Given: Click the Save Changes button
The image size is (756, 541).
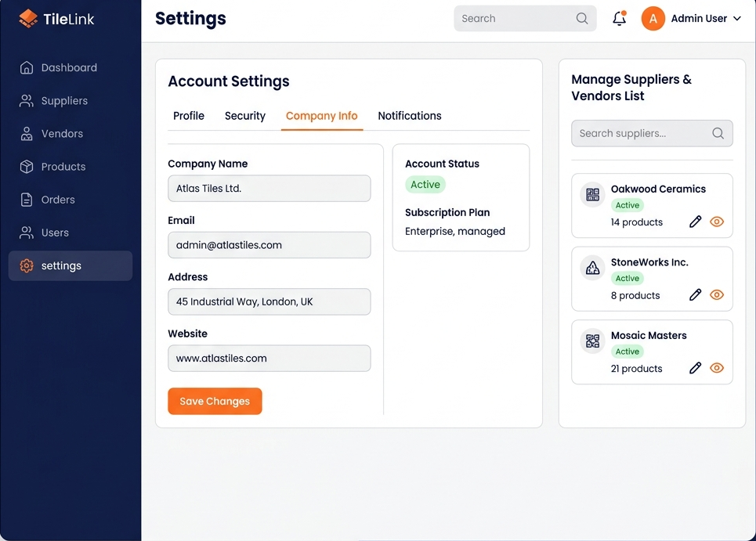Looking at the screenshot, I should 215,401.
